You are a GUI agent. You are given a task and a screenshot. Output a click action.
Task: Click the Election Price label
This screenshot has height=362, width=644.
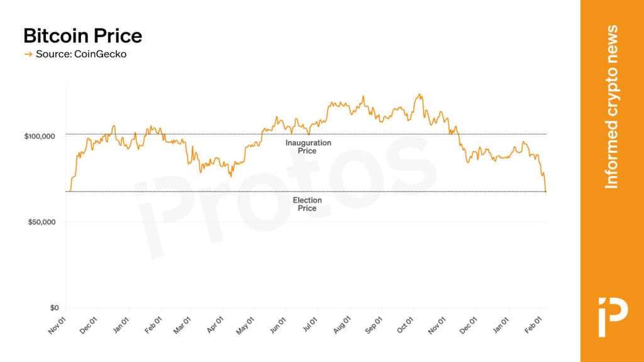[x=308, y=204]
